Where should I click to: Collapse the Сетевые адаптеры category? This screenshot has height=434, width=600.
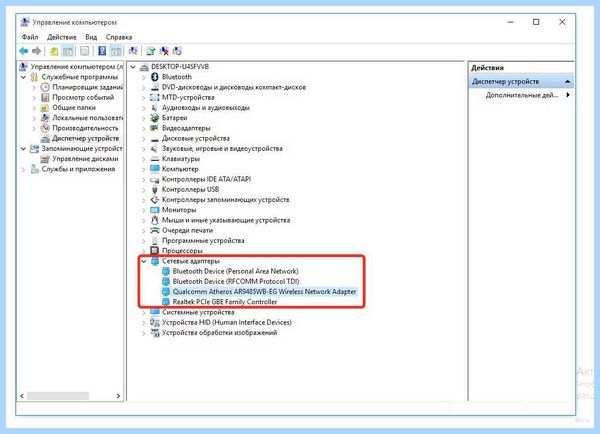tap(144, 261)
